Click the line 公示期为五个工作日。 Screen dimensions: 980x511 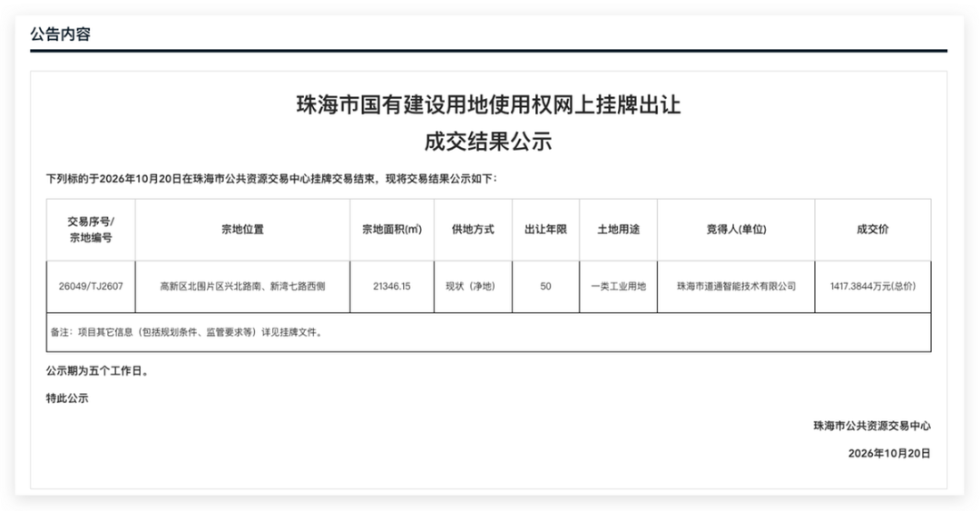tap(98, 371)
